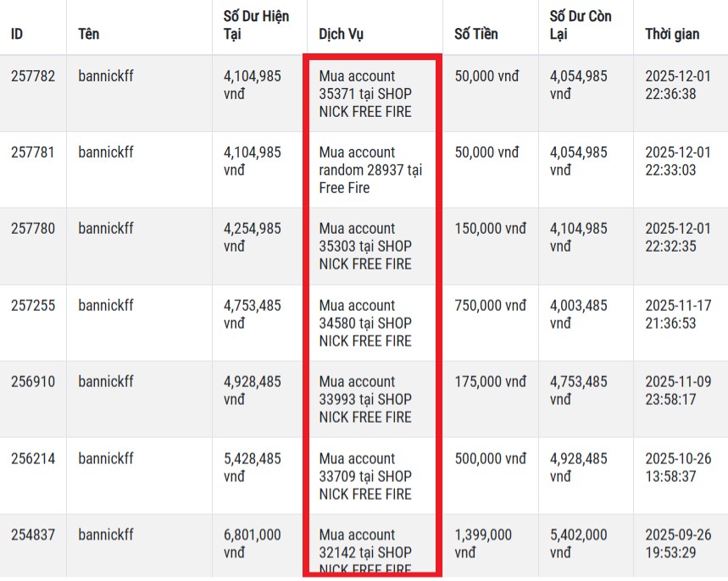The width and height of the screenshot is (728, 581).
Task: Click the 150,000 vnđ amount
Action: [490, 229]
